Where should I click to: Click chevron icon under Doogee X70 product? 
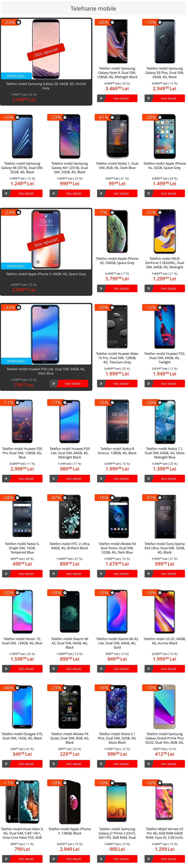click(6, 764)
